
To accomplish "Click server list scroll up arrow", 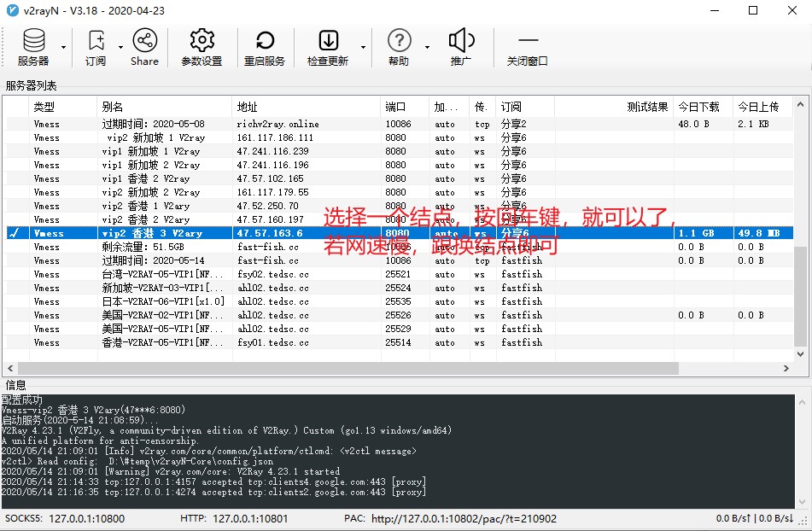I will point(801,104).
